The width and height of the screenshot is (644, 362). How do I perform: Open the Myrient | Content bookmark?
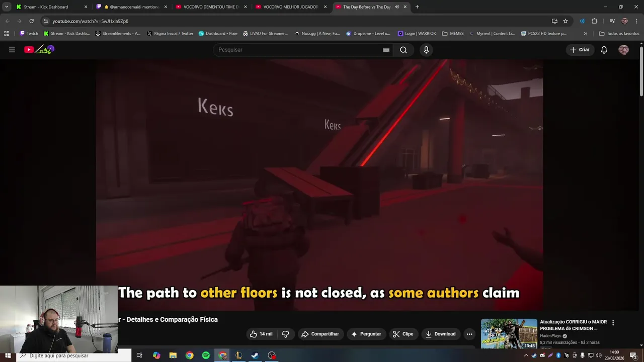[x=492, y=34]
